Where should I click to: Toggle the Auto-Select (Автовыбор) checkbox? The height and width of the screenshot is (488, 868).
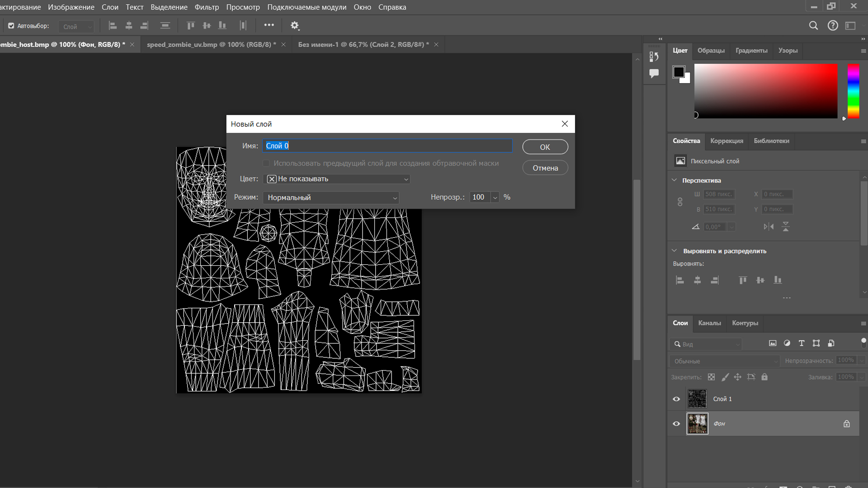pos(11,26)
